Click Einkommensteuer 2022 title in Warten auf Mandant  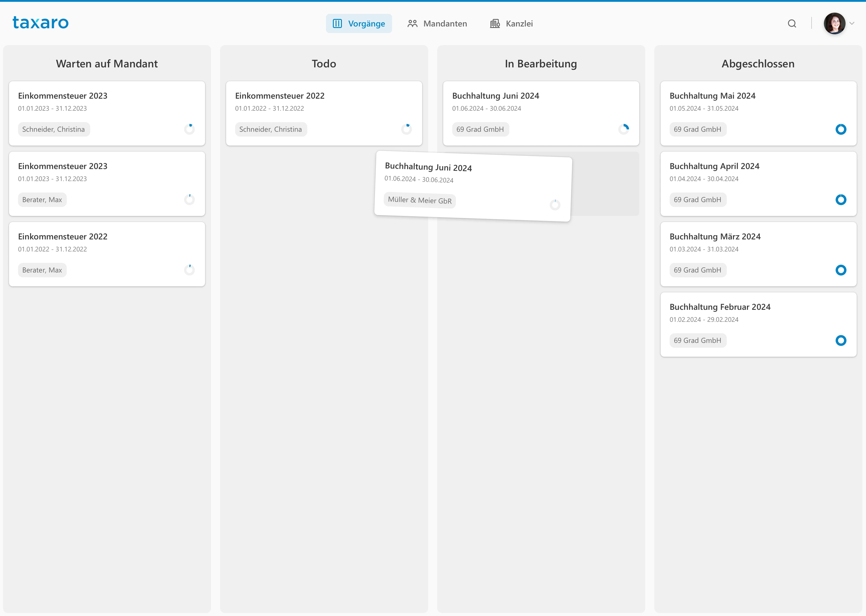click(x=63, y=236)
